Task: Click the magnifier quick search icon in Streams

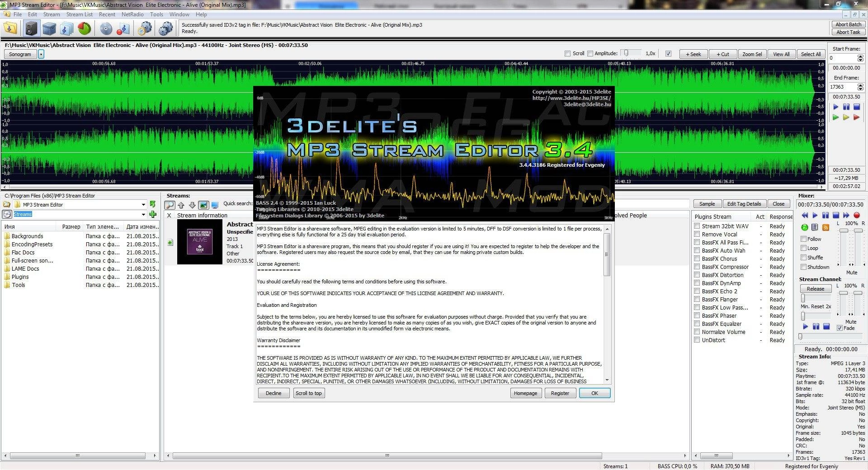Action: (x=170, y=205)
